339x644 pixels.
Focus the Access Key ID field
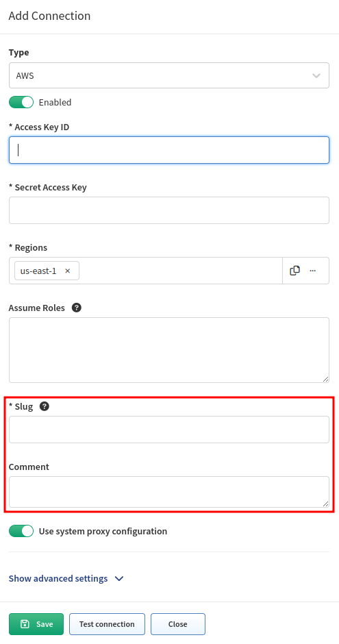coord(169,150)
